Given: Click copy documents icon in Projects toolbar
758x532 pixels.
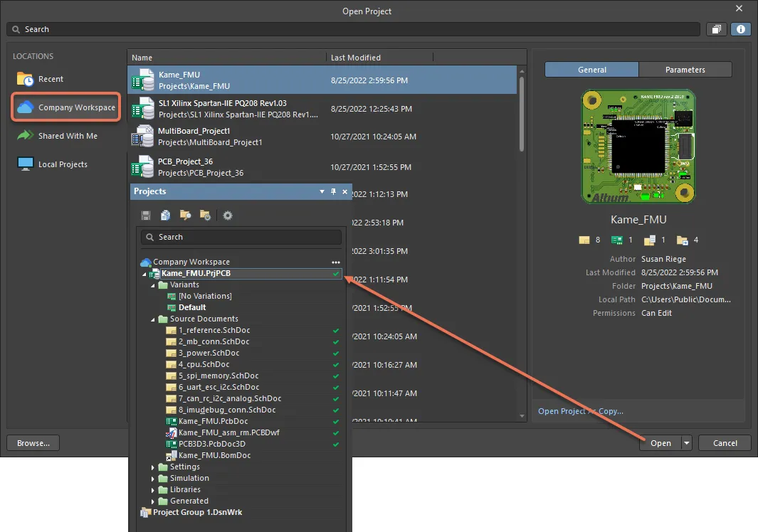Looking at the screenshot, I should 165,216.
